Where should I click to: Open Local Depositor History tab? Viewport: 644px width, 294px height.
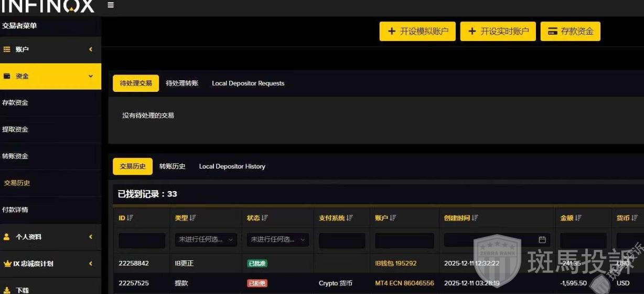pos(232,166)
